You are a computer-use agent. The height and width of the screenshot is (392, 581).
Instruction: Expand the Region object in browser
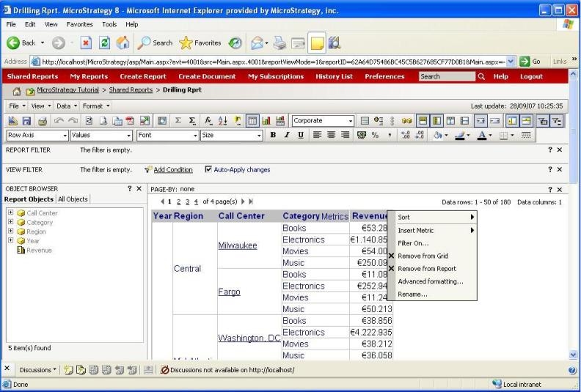tap(11, 232)
